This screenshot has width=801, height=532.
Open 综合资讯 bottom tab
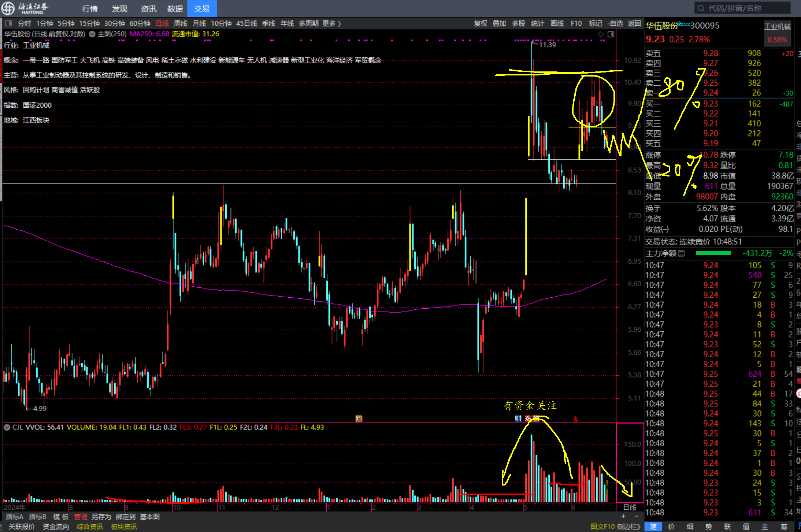(90, 527)
